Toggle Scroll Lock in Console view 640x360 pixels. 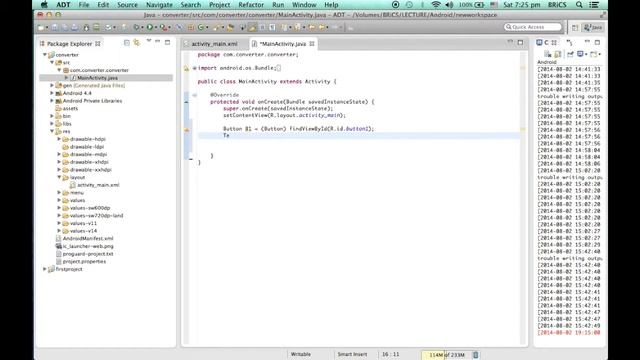(558, 54)
